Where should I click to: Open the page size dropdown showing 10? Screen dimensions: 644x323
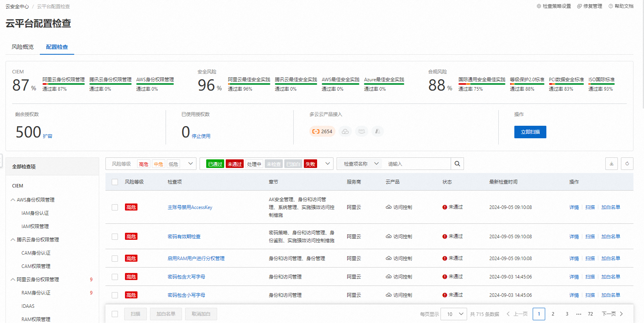[x=454, y=314]
